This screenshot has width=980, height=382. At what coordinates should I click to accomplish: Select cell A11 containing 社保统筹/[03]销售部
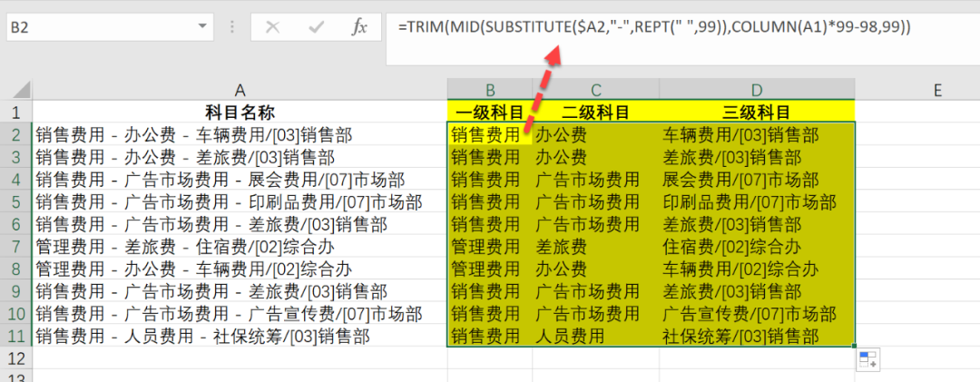tap(240, 337)
